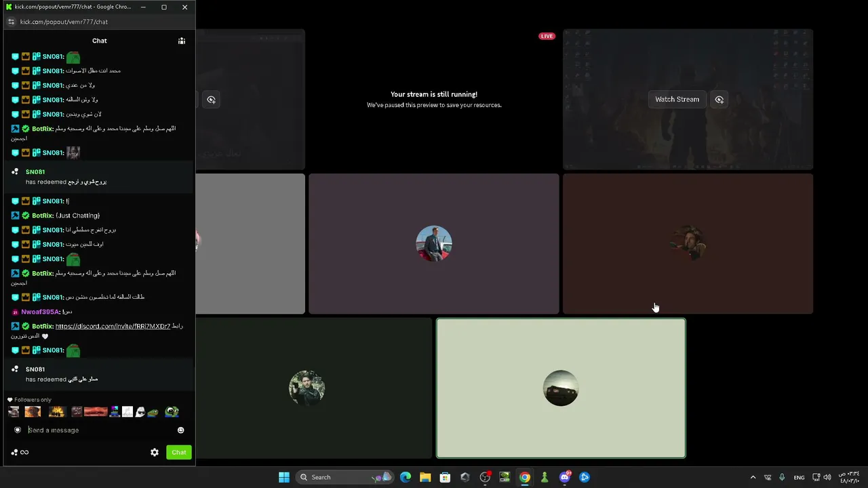868x488 pixels.
Task: Open Microsoft Store from taskbar
Action: [x=445, y=477]
